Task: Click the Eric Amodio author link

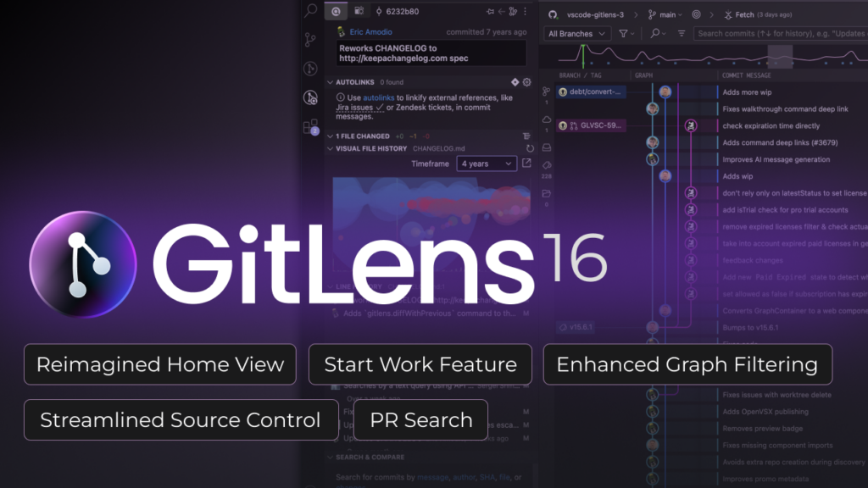Action: 370,31
